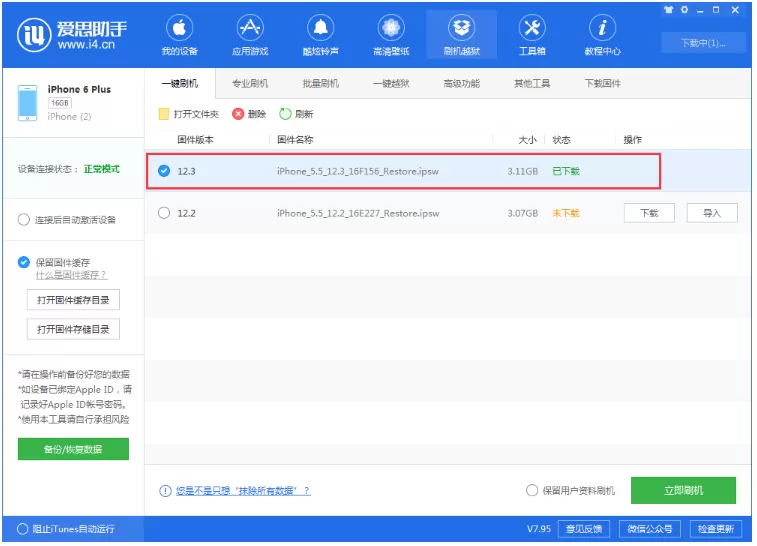Select firmware 12.2 radio button
Viewport: 757px width, 546px height.
164,213
